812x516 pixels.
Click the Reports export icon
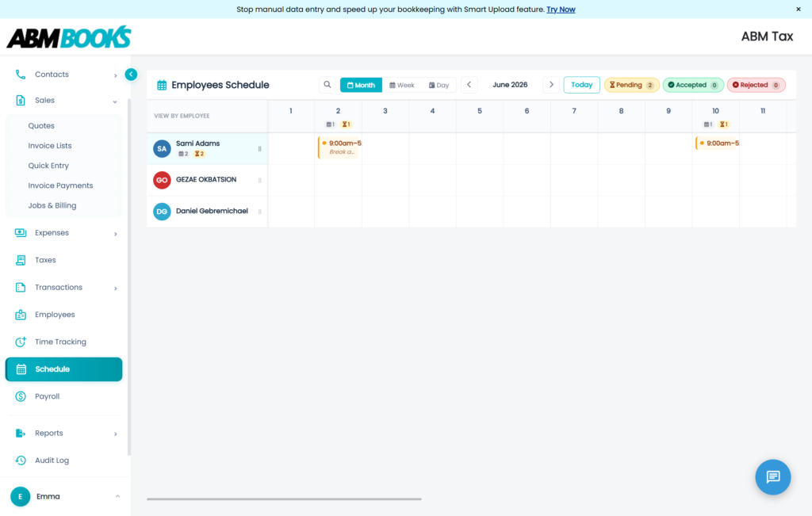(20, 434)
